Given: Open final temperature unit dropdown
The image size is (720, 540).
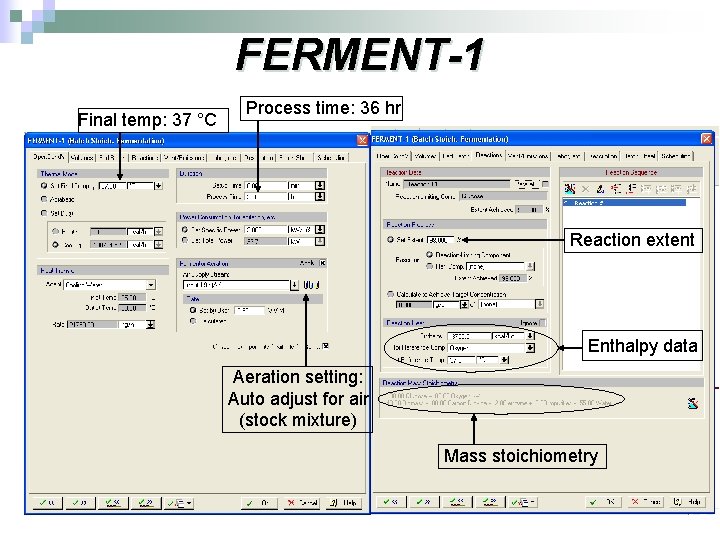Looking at the screenshot, I should [x=158, y=186].
